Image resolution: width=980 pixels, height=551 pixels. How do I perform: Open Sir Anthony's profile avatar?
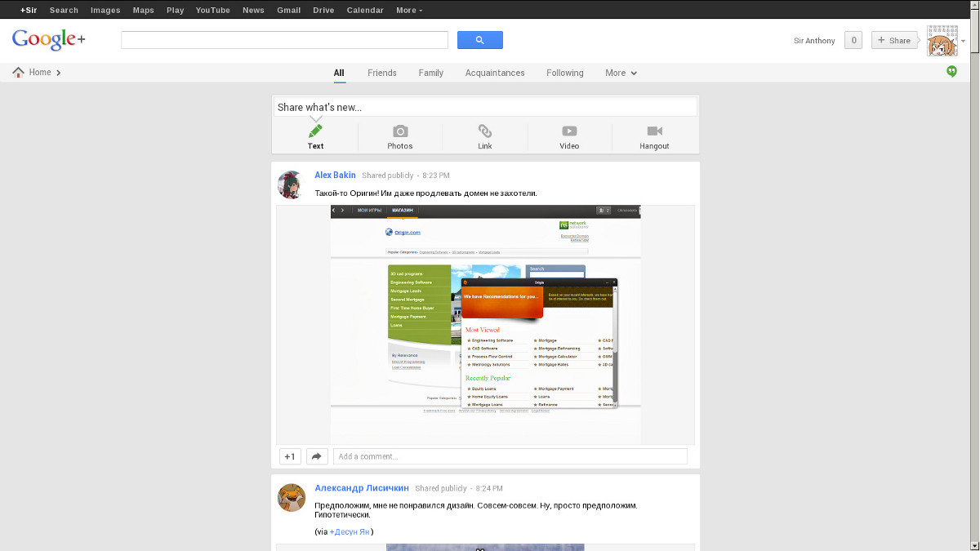tap(942, 40)
